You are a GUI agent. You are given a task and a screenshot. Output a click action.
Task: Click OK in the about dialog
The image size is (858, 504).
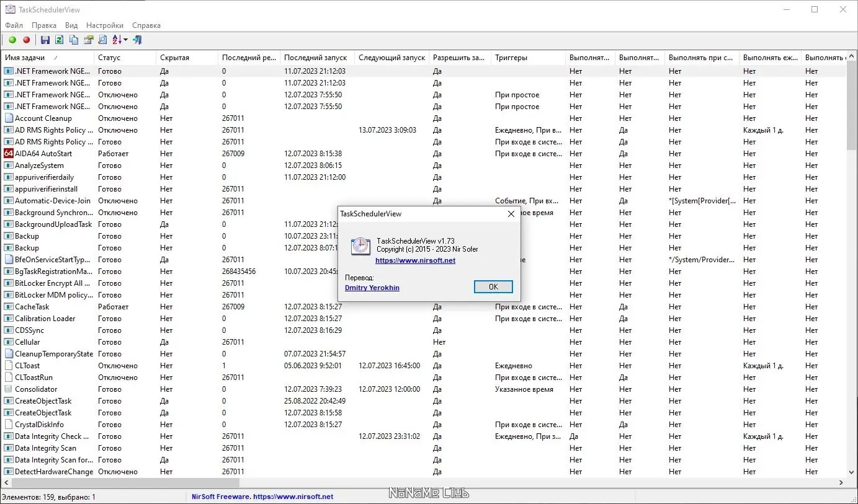[x=493, y=287]
